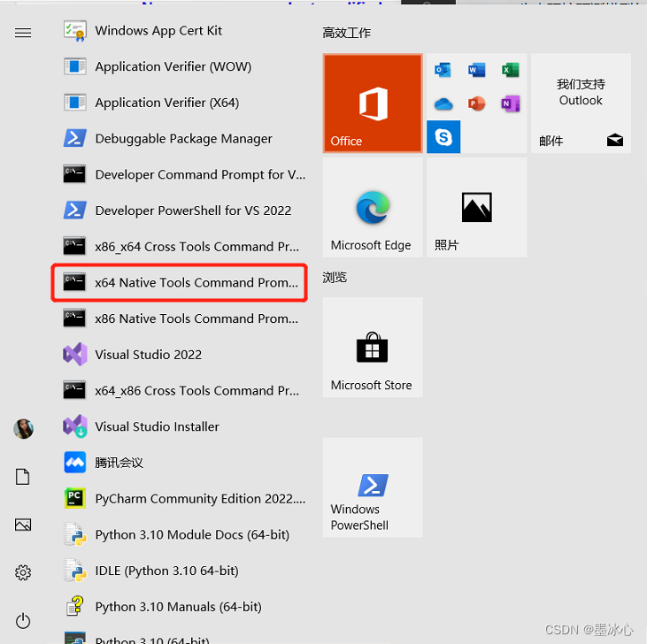Open Developer Command Prompt icon
Image resolution: width=647 pixels, height=644 pixels.
74,174
